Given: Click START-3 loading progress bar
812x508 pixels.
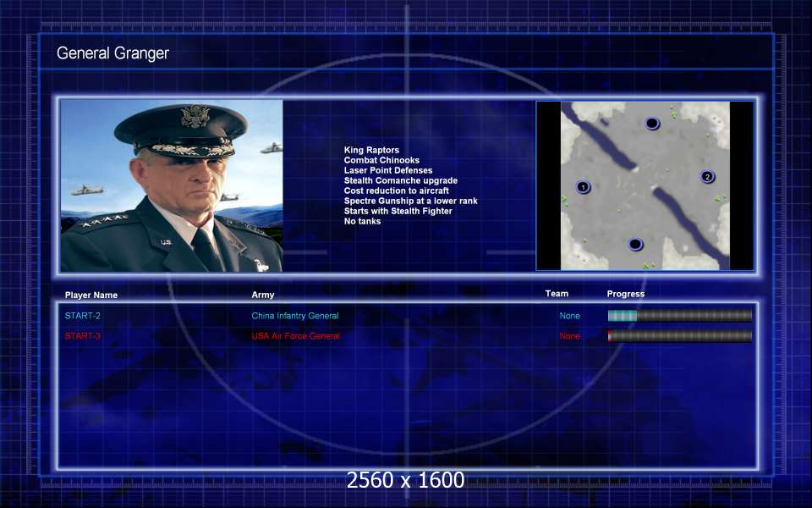Looking at the screenshot, I should pos(679,336).
